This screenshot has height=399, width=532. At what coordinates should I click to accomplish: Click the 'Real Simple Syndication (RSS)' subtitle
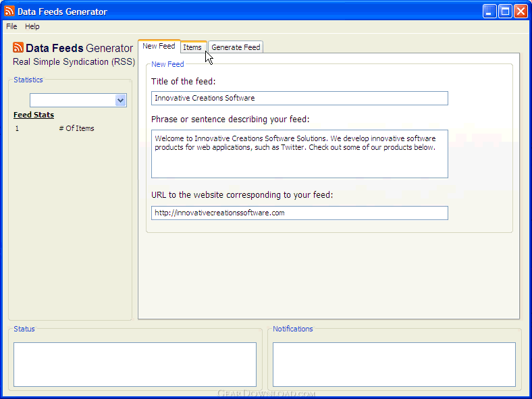coord(74,61)
